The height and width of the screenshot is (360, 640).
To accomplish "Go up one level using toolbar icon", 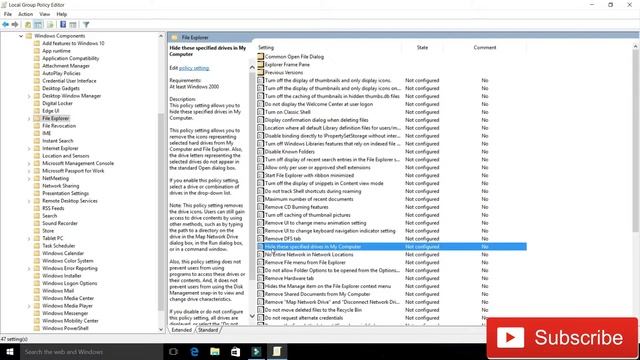I will coord(28,24).
